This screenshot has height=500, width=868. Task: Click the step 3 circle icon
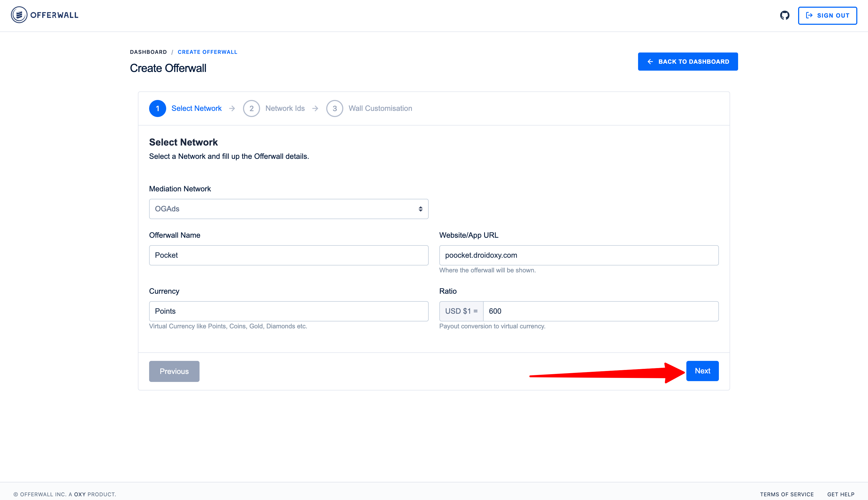[x=334, y=108]
